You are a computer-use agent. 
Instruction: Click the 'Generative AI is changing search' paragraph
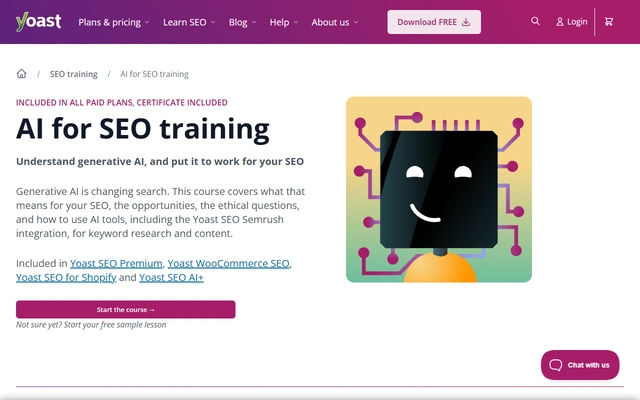click(160, 212)
